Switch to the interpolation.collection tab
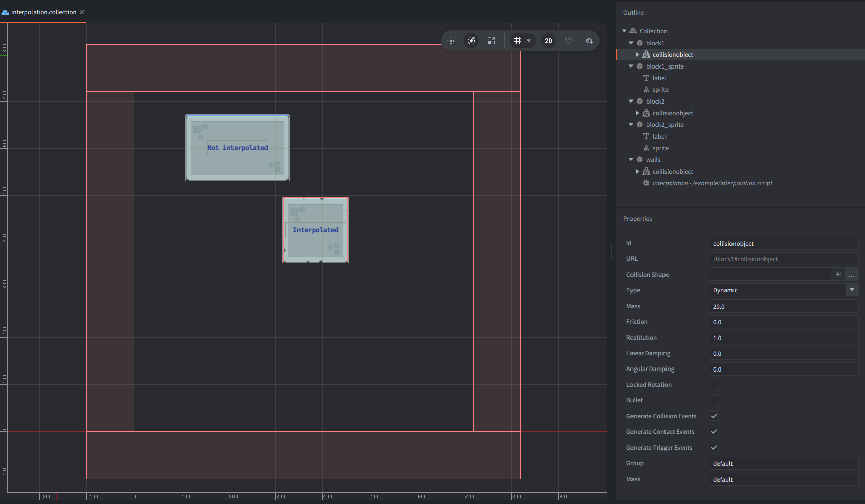865x504 pixels. (x=43, y=12)
